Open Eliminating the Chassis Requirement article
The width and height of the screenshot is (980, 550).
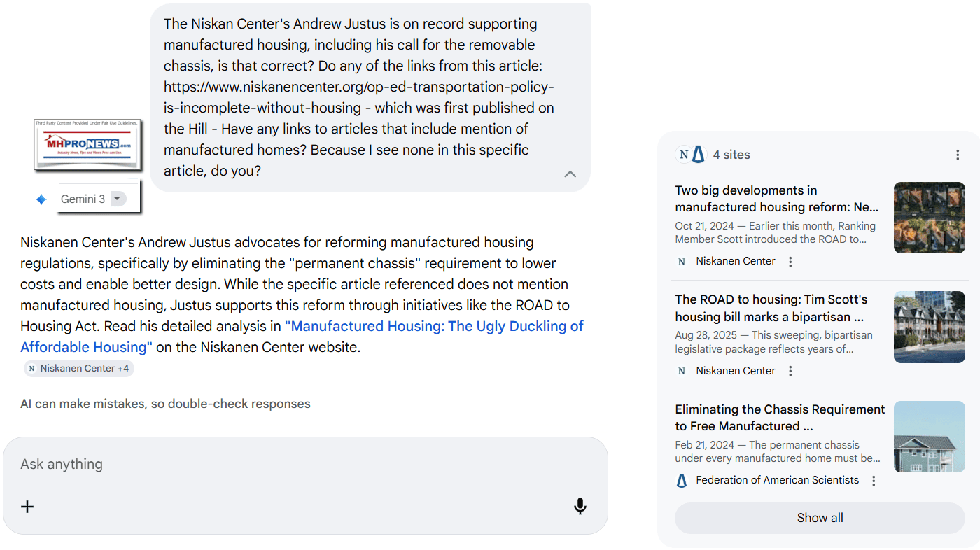[x=780, y=418]
